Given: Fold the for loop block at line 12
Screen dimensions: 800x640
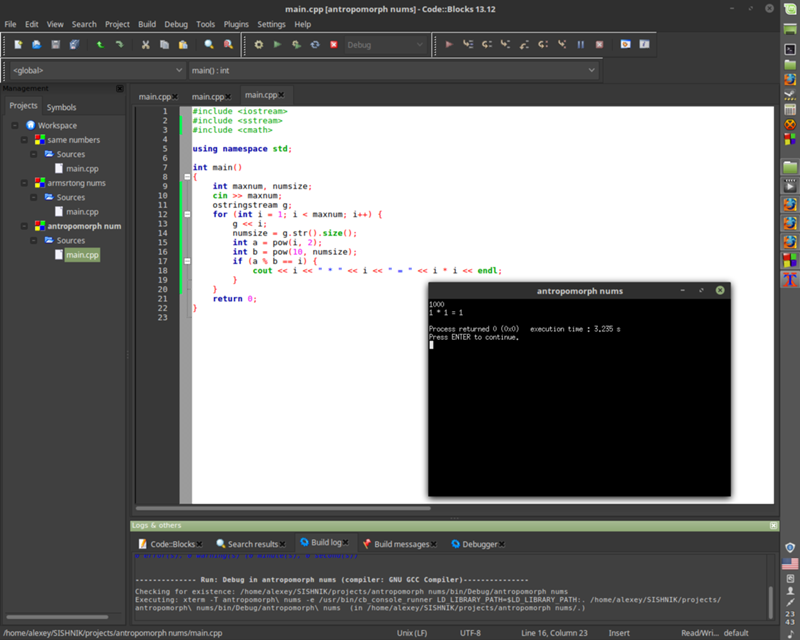Looking at the screenshot, I should [187, 214].
